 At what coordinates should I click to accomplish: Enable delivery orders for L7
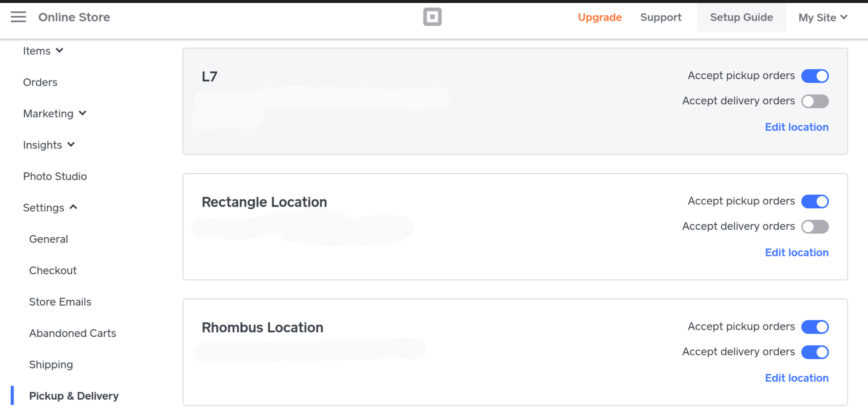click(815, 101)
